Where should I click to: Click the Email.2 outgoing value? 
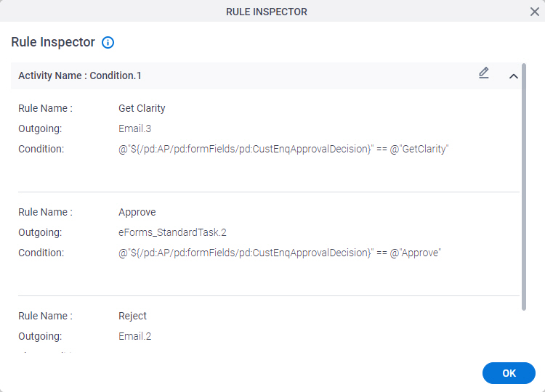135,336
